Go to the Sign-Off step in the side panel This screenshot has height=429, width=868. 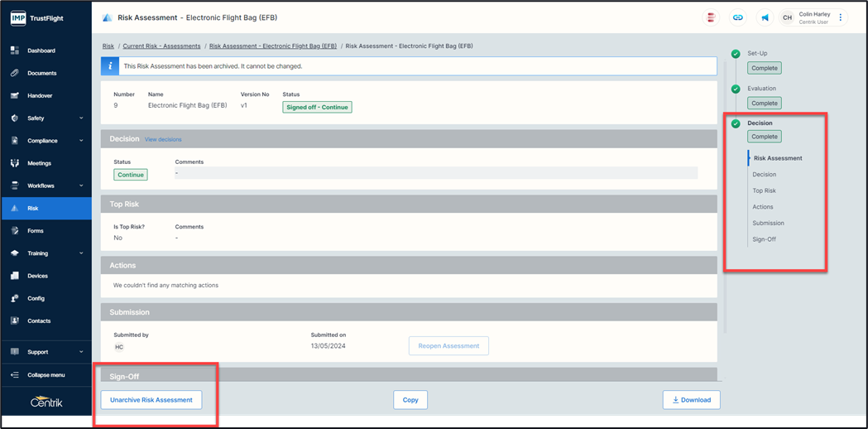[x=764, y=239]
